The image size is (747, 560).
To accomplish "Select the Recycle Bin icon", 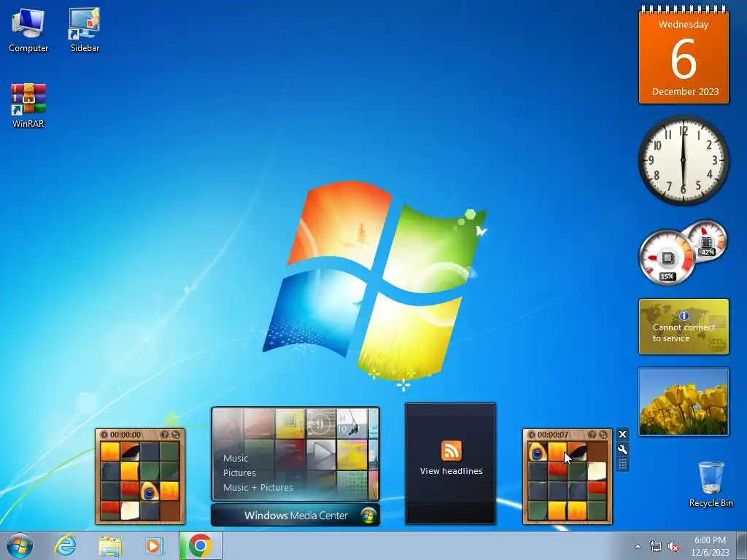I will coord(711,484).
